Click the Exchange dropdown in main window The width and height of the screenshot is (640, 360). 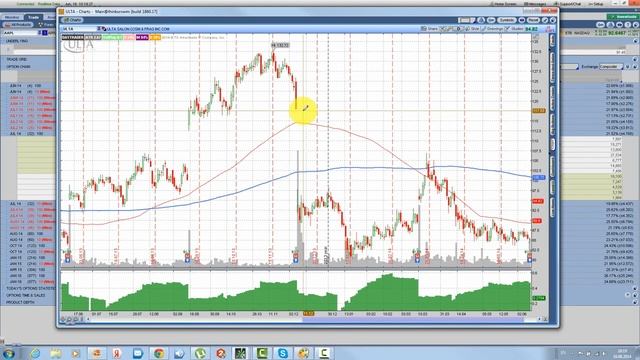point(611,67)
